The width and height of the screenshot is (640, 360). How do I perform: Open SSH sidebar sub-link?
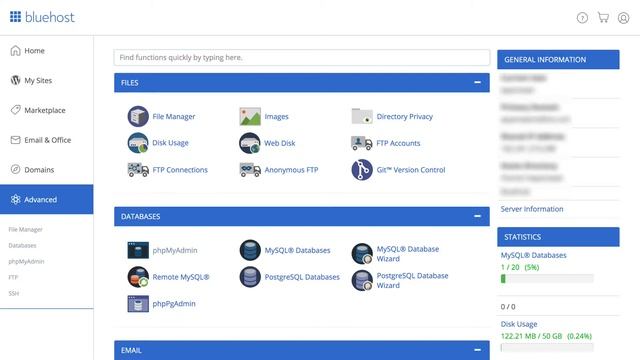point(13,293)
